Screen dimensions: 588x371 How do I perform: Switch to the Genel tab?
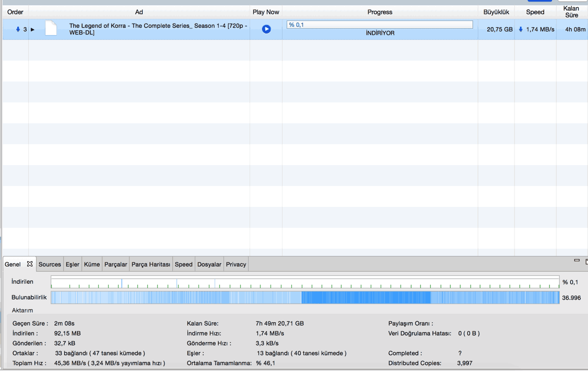point(13,264)
